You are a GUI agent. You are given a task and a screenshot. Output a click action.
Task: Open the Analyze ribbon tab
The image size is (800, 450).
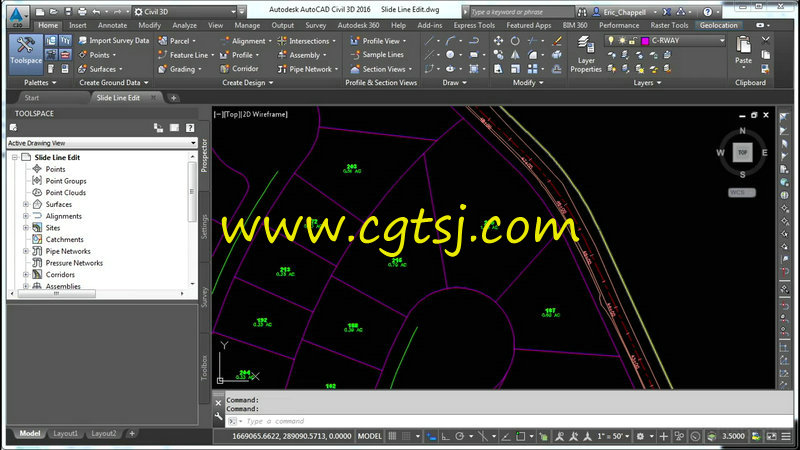coord(184,25)
